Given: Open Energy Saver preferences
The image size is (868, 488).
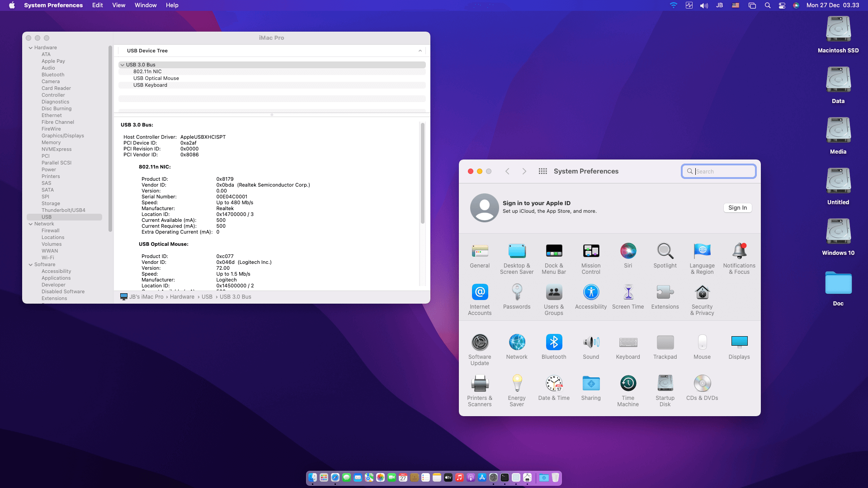Looking at the screenshot, I should click(517, 391).
